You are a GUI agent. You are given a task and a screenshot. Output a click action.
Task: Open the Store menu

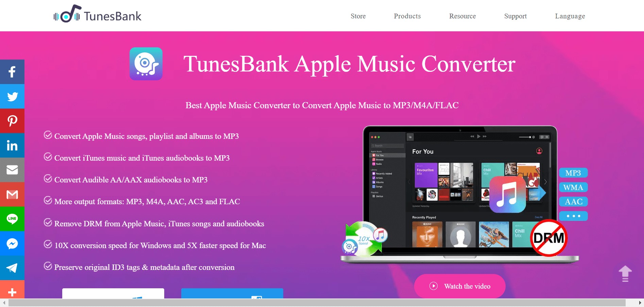pos(358,16)
